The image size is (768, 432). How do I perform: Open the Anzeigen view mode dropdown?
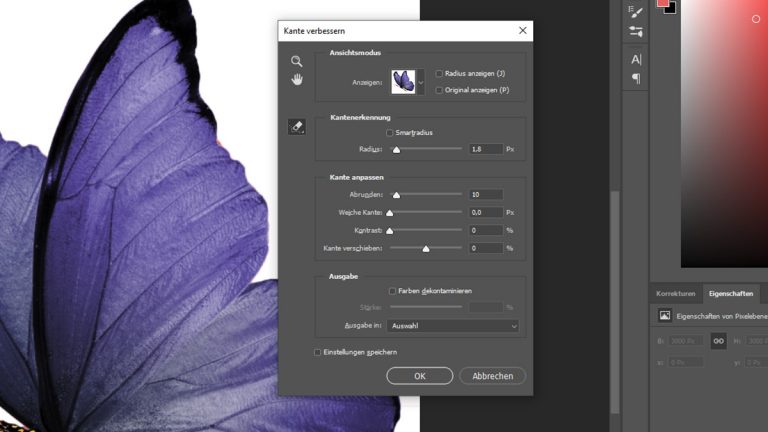click(420, 81)
